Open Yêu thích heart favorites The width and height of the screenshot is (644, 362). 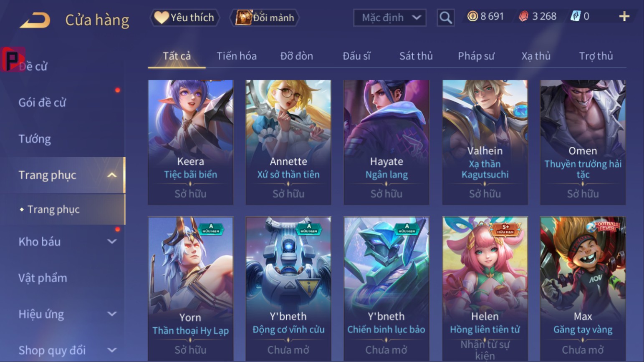(x=184, y=18)
